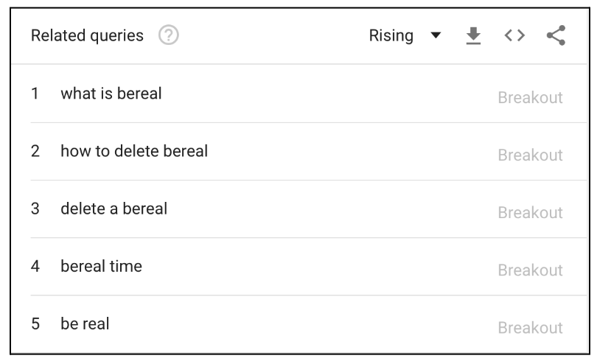The image size is (597, 364).
Task: Open the Rising sort selector label
Action: [x=391, y=36]
